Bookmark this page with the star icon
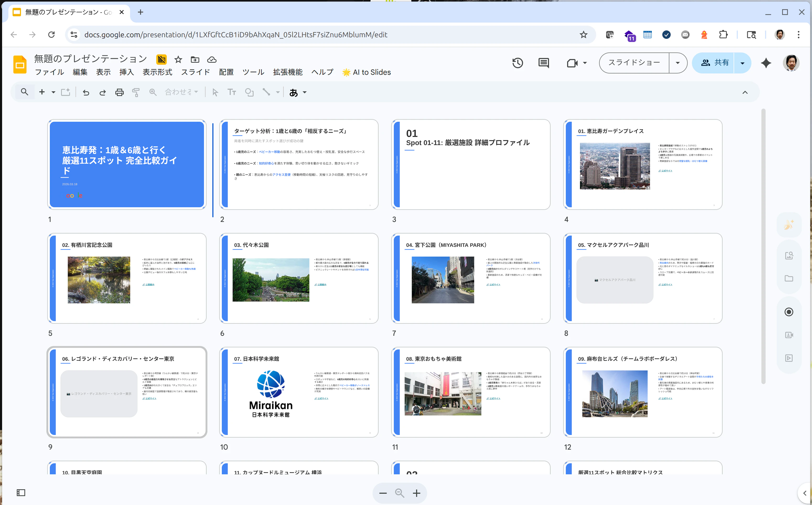This screenshot has width=812, height=505. (x=583, y=34)
